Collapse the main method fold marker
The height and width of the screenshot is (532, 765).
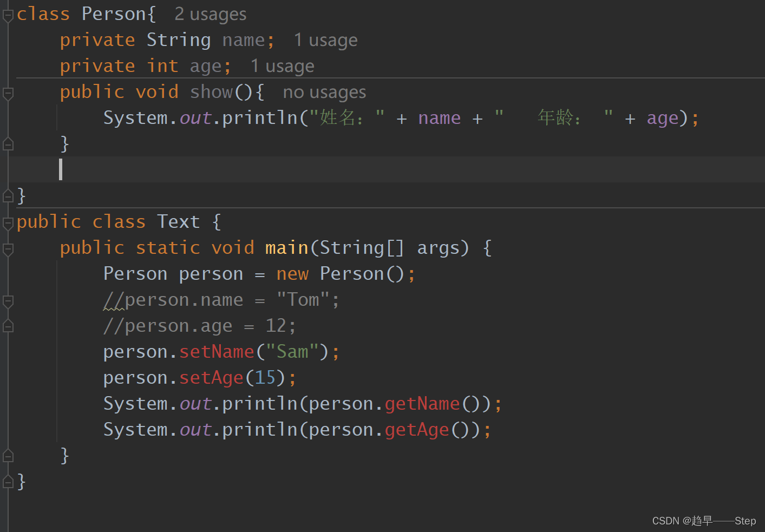click(x=8, y=250)
